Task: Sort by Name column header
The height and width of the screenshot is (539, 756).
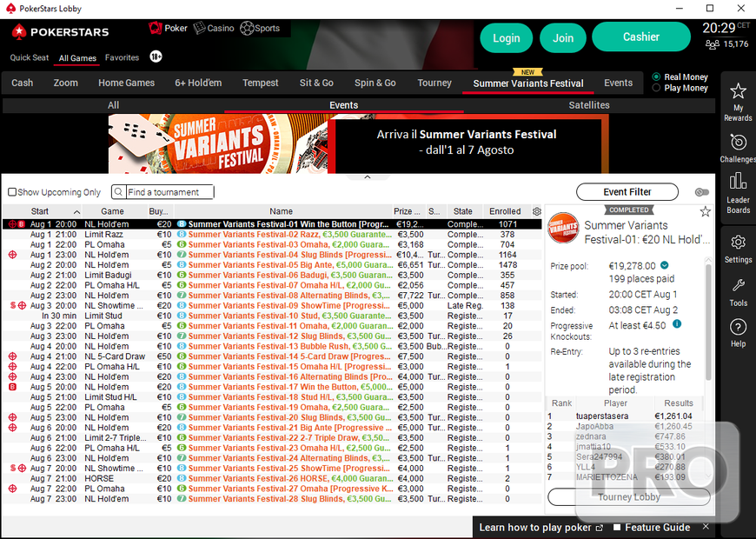Action: pos(281,211)
